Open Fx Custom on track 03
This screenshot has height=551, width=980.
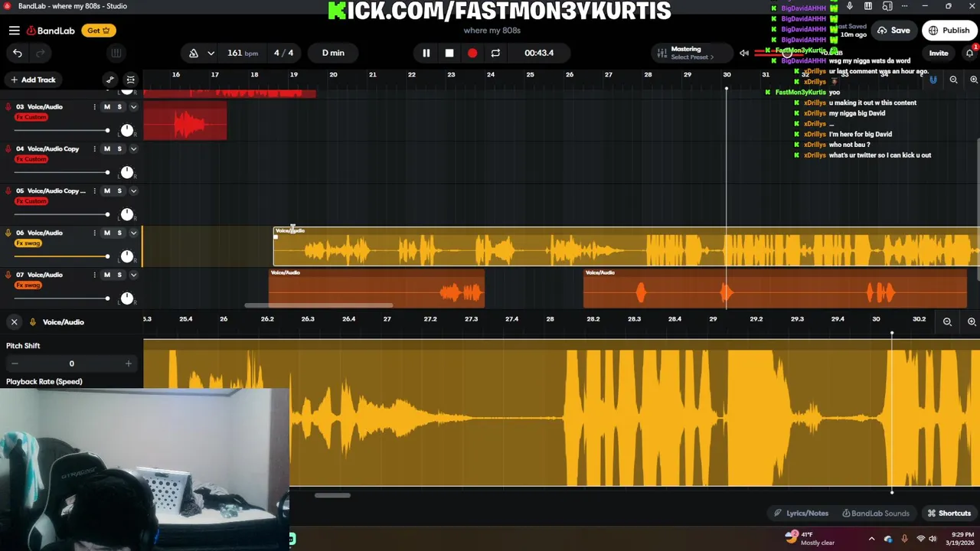click(31, 117)
